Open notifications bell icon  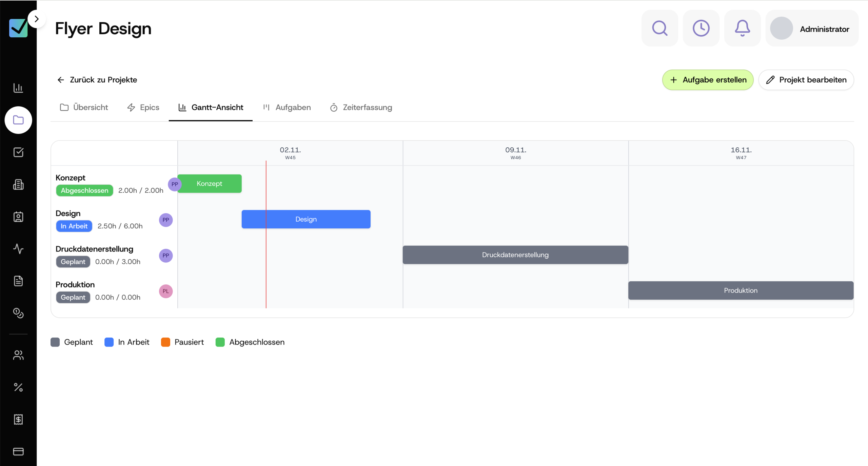click(x=742, y=29)
